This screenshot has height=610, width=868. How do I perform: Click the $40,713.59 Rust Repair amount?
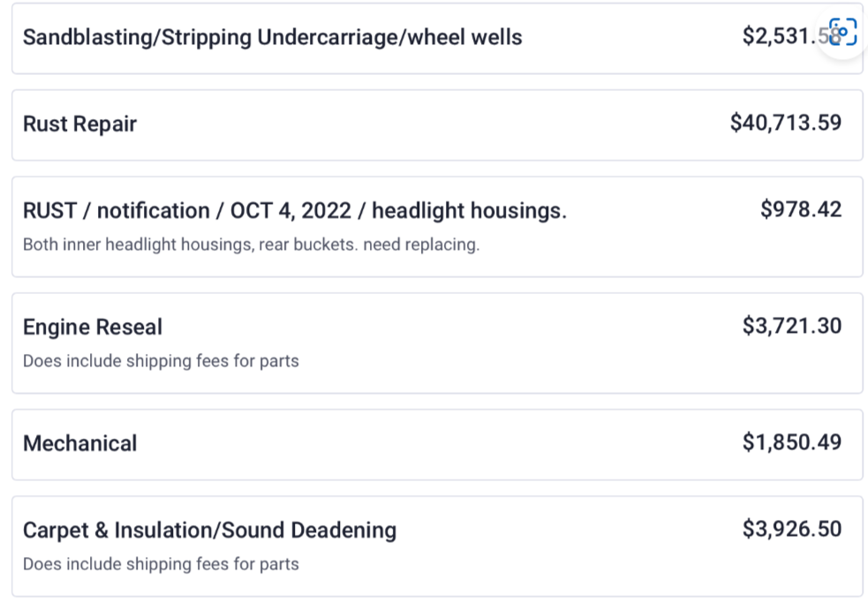(x=786, y=123)
